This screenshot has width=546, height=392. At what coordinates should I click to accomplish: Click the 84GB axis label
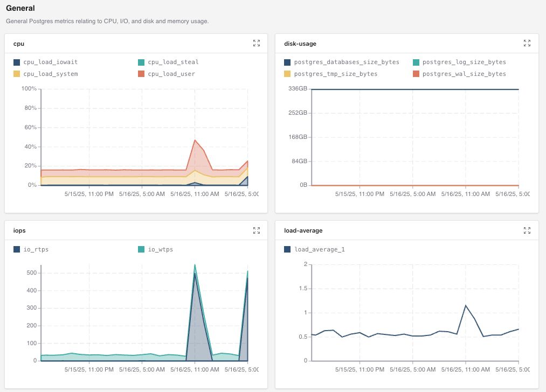click(x=300, y=162)
